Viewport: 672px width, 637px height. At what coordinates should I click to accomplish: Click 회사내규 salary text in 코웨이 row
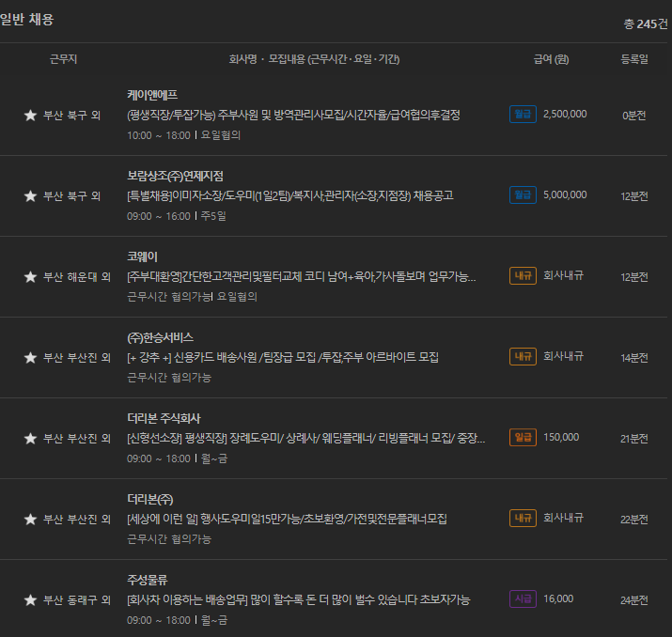[x=563, y=275]
